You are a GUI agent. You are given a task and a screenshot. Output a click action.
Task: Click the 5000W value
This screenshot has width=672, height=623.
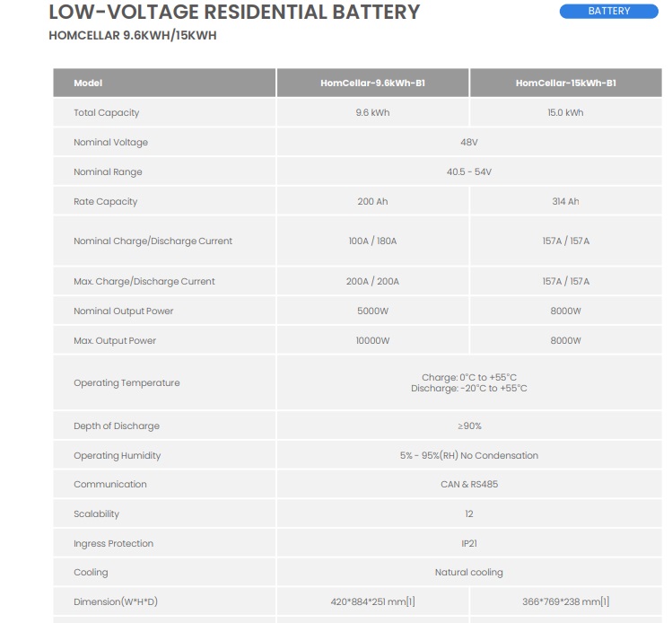372,311
